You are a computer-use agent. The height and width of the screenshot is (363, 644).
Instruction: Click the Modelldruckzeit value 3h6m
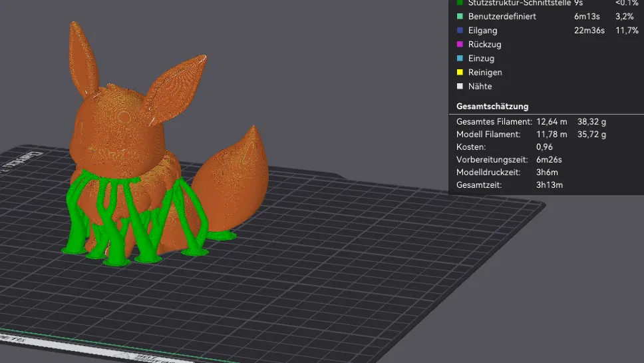click(x=547, y=173)
